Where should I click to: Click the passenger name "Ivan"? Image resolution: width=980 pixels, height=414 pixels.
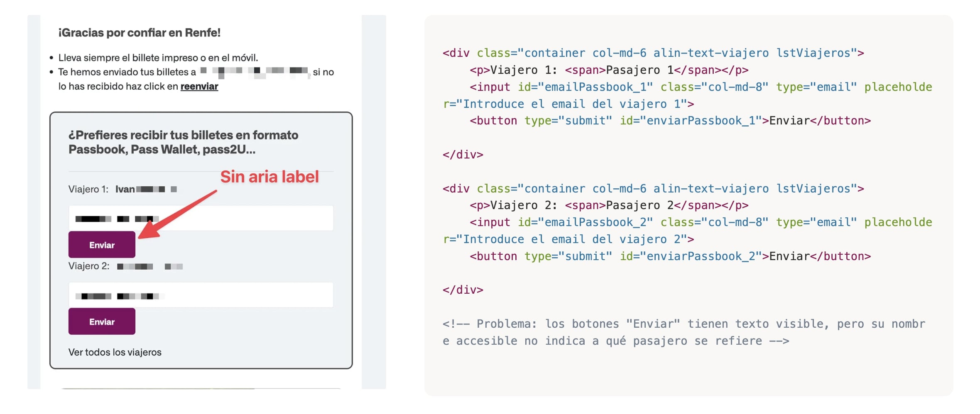pos(125,189)
